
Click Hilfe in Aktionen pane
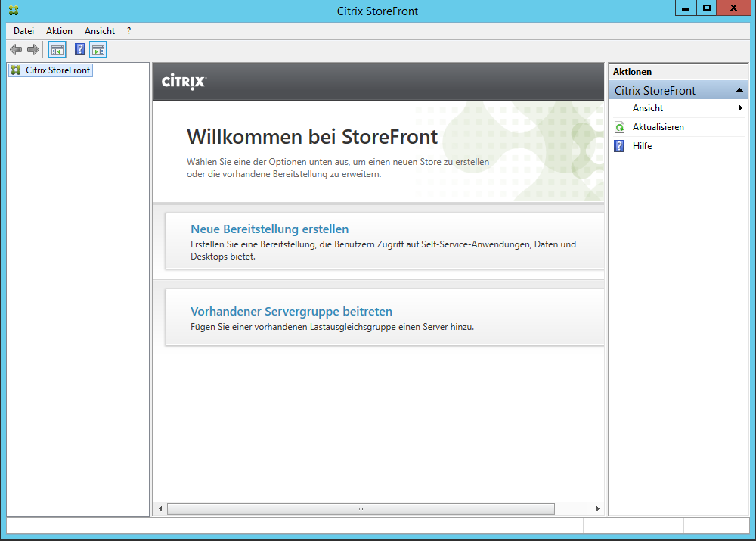click(642, 146)
